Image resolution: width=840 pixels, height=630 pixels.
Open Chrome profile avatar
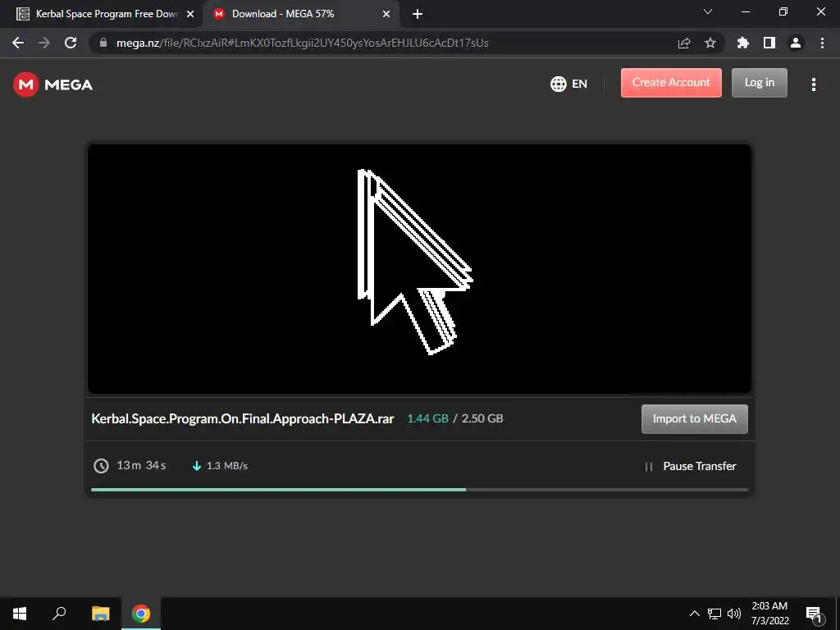pyautogui.click(x=796, y=43)
